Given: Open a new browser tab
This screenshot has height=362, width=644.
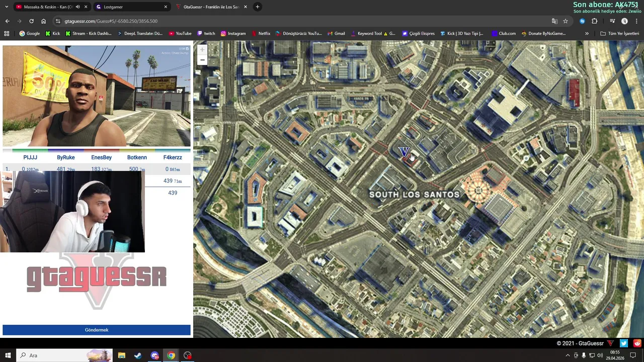Looking at the screenshot, I should 257,7.
